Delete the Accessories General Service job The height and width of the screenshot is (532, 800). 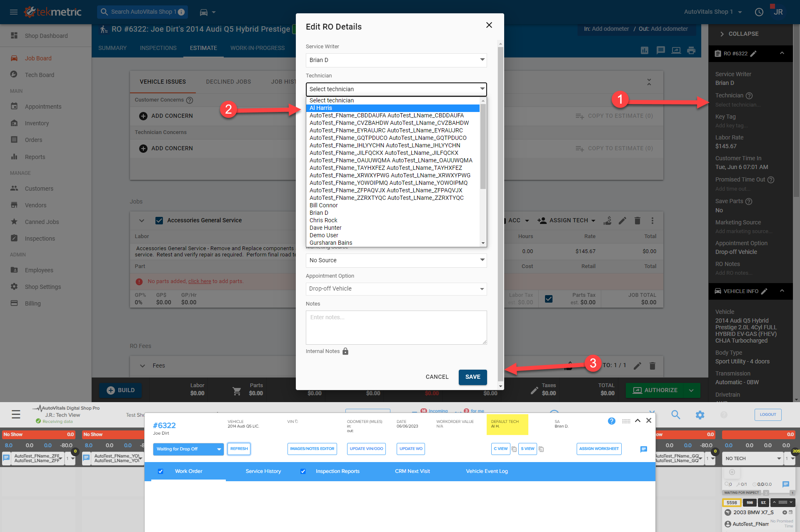tap(637, 221)
